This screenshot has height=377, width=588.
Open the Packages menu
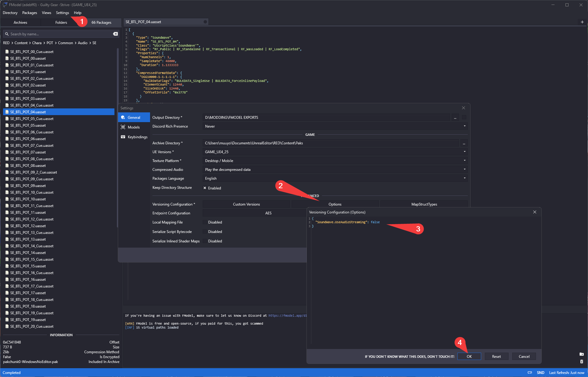pyautogui.click(x=30, y=13)
